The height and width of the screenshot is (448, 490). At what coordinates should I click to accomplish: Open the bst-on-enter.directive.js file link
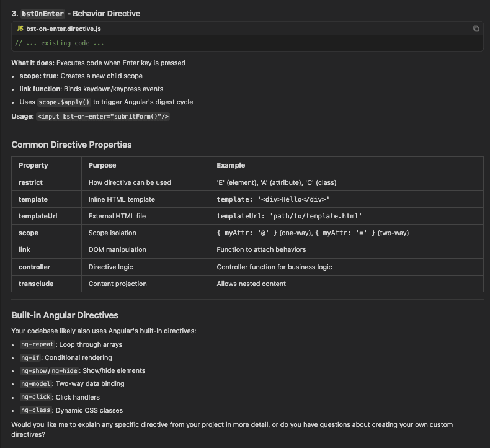63,29
